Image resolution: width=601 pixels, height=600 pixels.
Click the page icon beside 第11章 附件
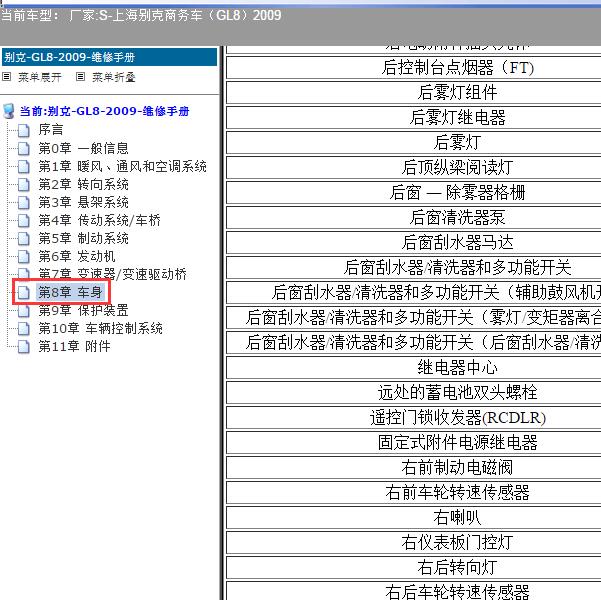pos(24,347)
